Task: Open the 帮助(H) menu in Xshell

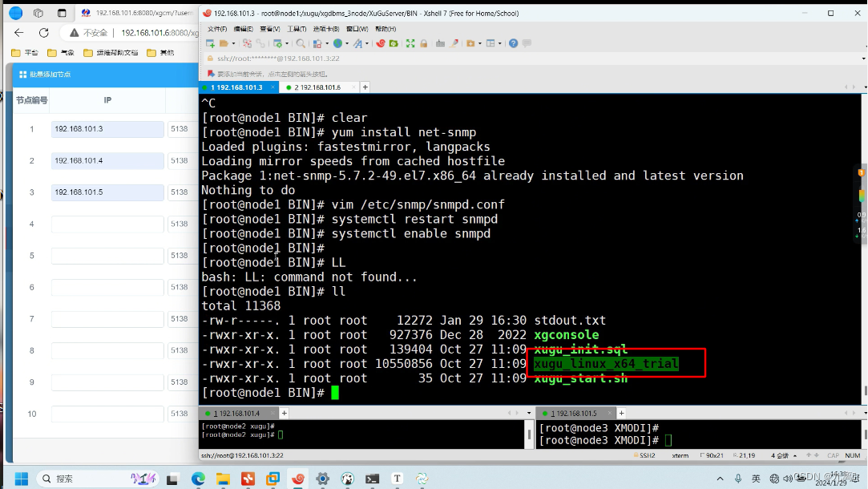Action: point(386,29)
